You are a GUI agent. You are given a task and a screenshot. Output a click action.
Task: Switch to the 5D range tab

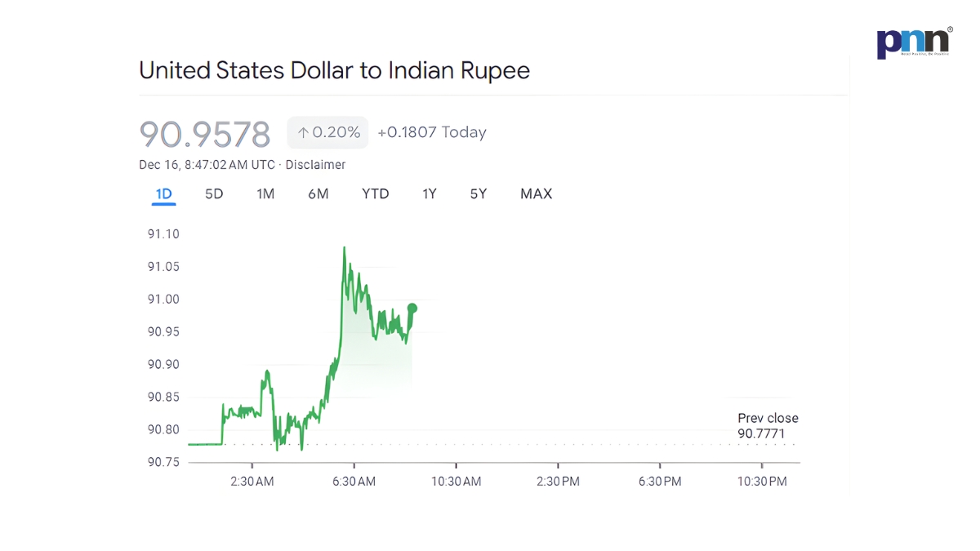tap(214, 194)
